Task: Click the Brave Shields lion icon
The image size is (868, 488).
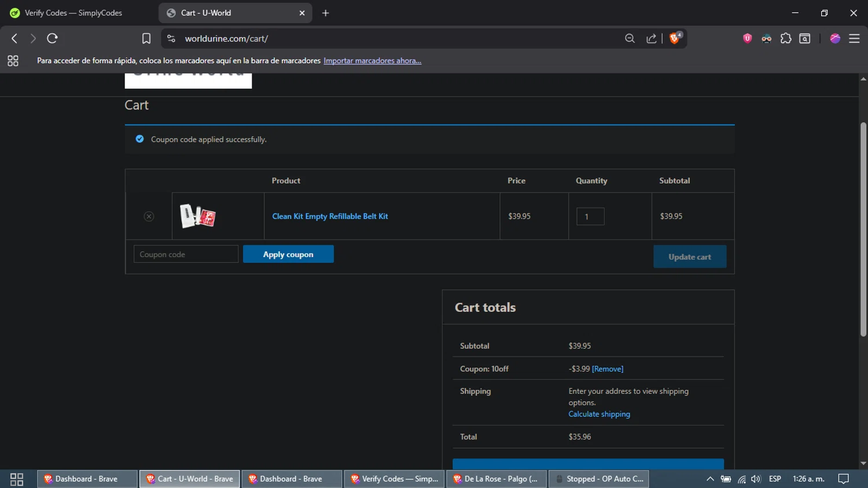Action: click(x=674, y=38)
